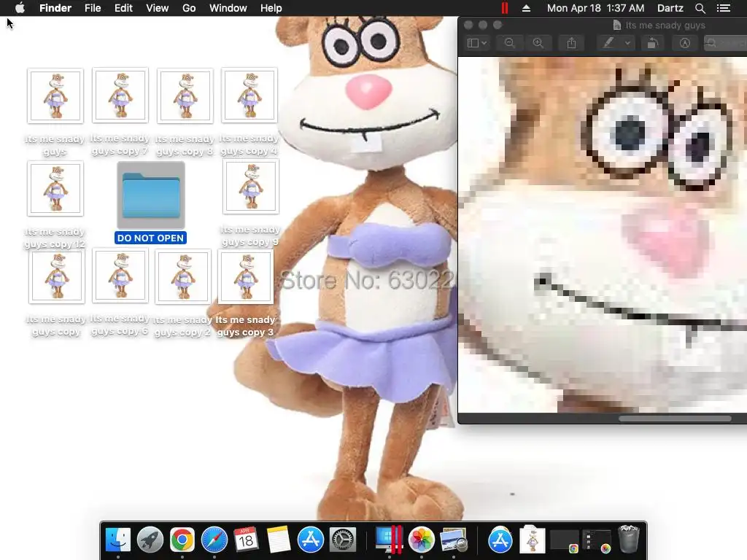Select the file 'Its me snady guys copy'
Viewport: 747px width, 560px height.
click(57, 276)
